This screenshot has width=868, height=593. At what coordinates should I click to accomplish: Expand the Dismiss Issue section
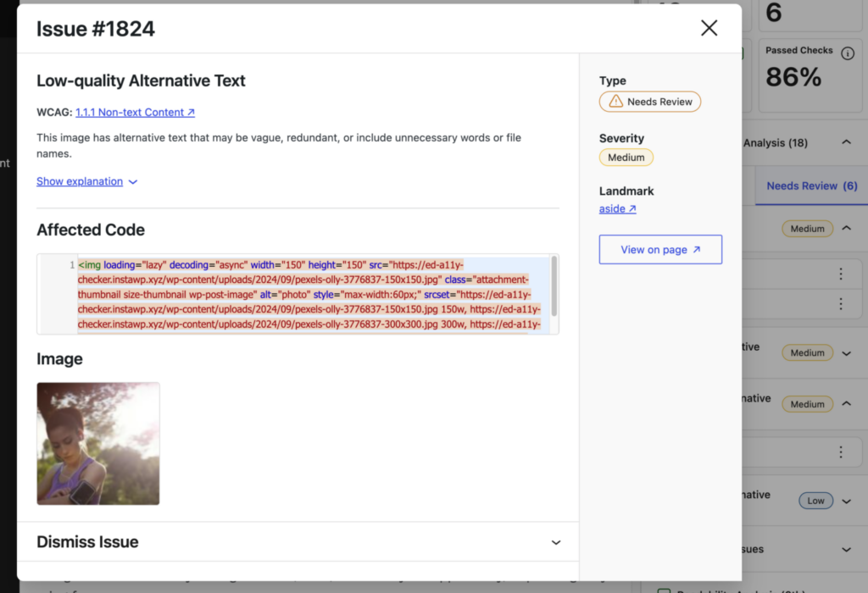click(x=555, y=542)
